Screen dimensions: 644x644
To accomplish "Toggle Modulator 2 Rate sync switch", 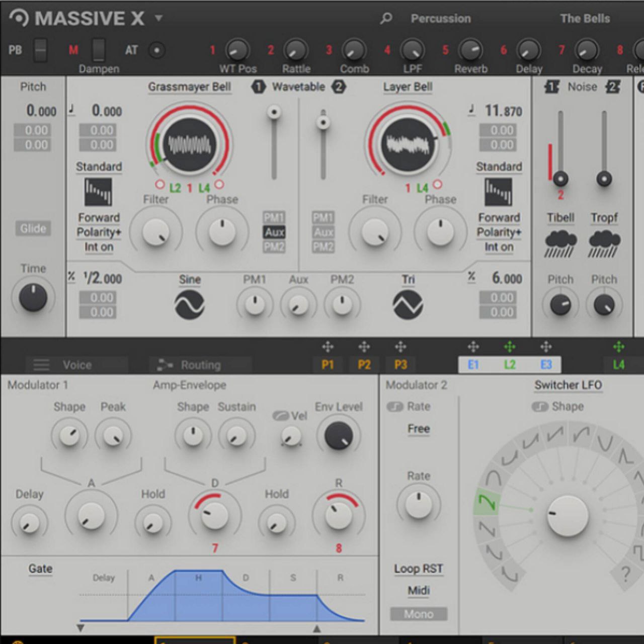I will pyautogui.click(x=395, y=407).
